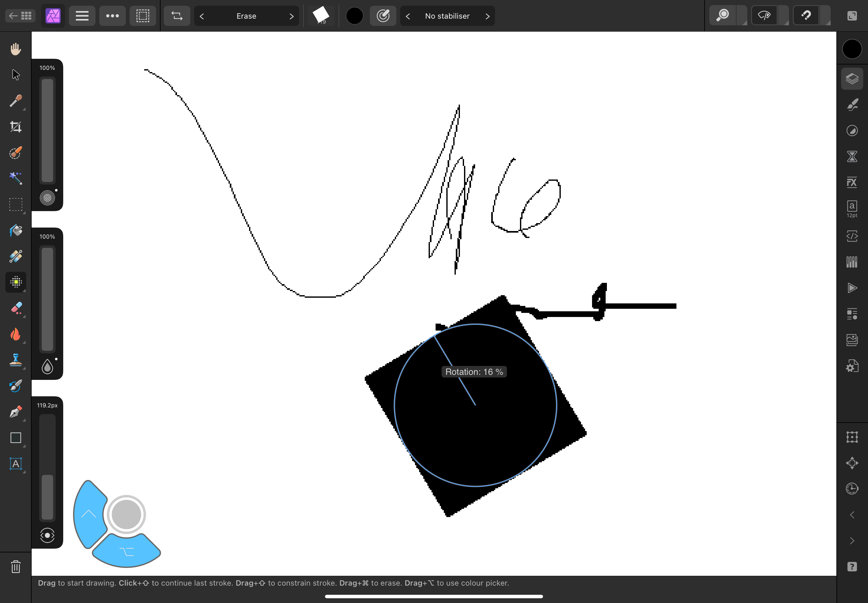Select the Artistic Text tool
This screenshot has height=603, width=868.
(15, 464)
